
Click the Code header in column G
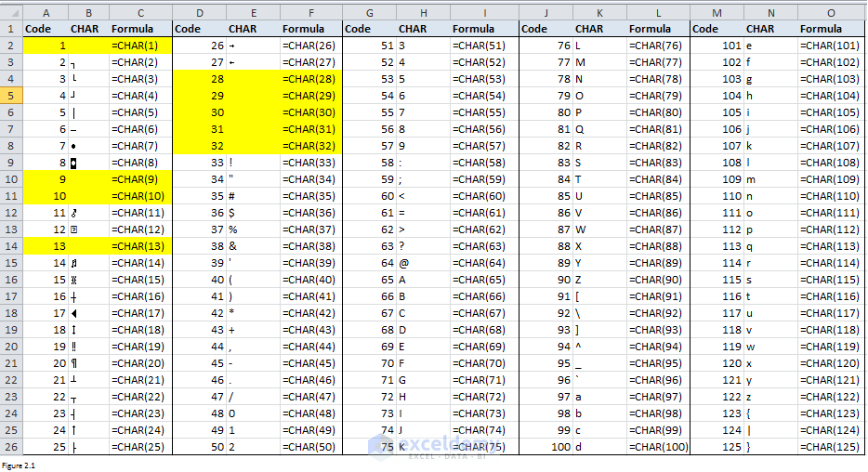(x=369, y=29)
